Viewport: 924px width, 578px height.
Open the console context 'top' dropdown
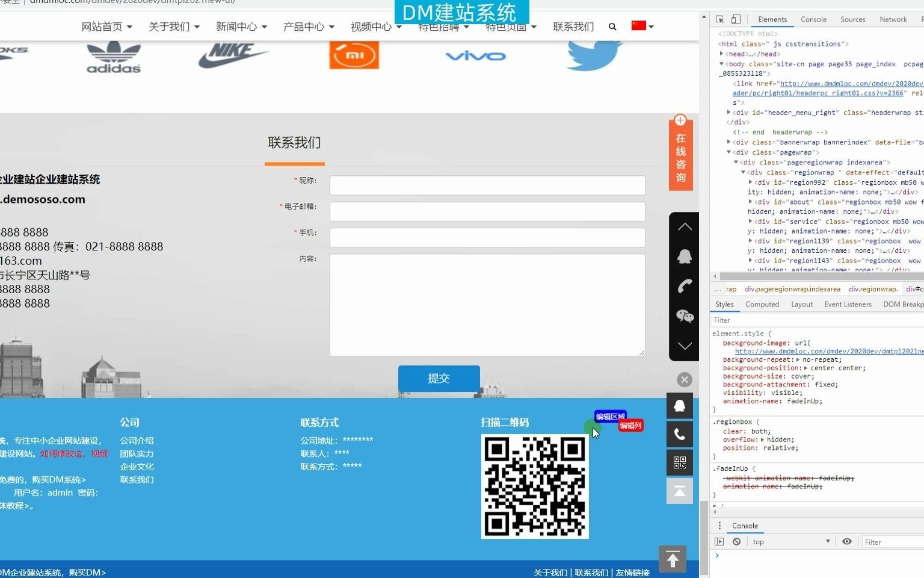point(791,542)
